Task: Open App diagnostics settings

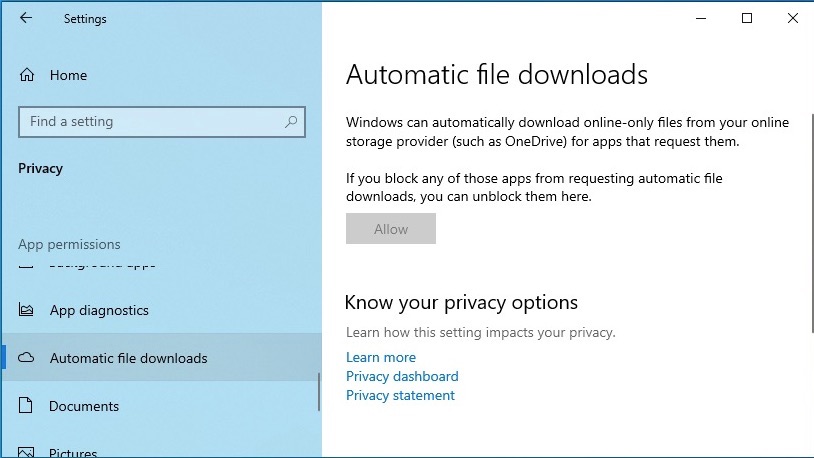Action: coord(99,310)
